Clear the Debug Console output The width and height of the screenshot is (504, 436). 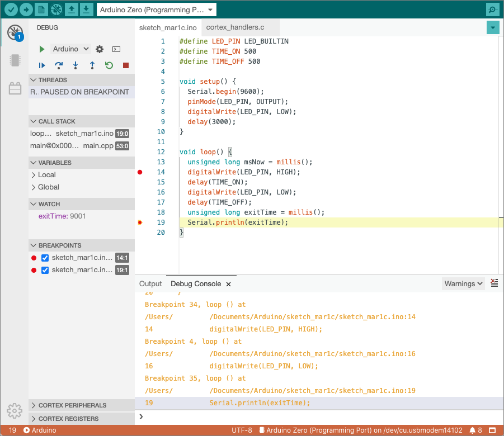tap(494, 283)
